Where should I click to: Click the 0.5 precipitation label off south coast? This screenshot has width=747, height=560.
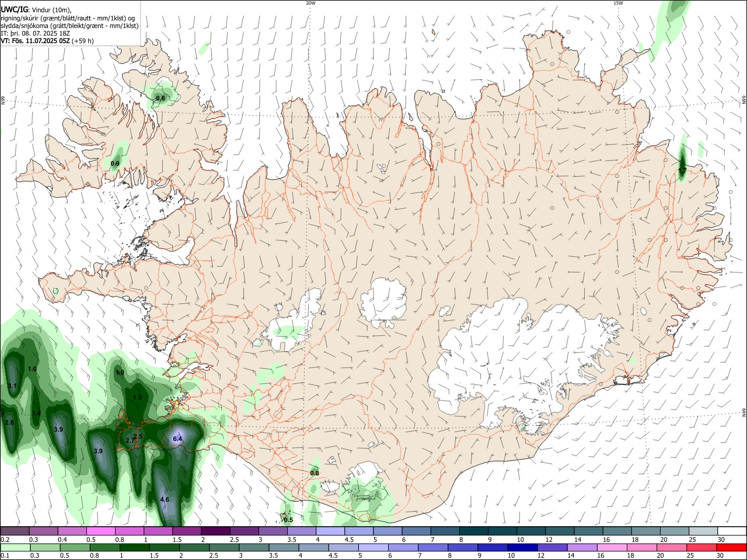(x=288, y=520)
